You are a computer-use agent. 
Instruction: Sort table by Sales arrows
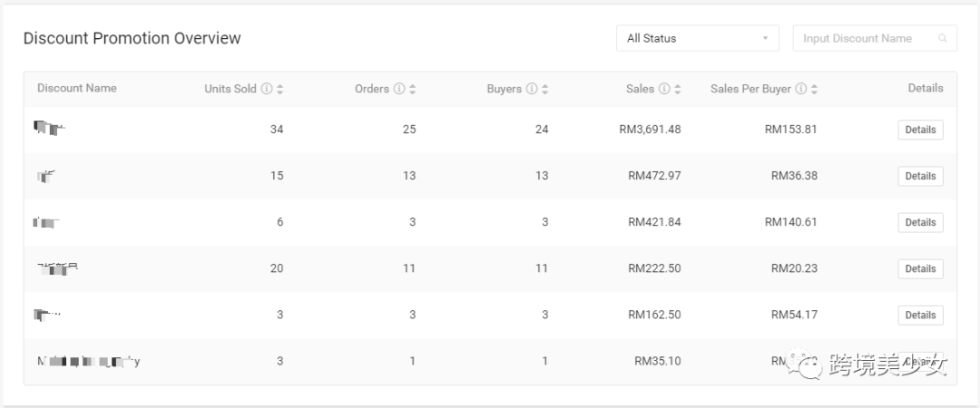678,89
